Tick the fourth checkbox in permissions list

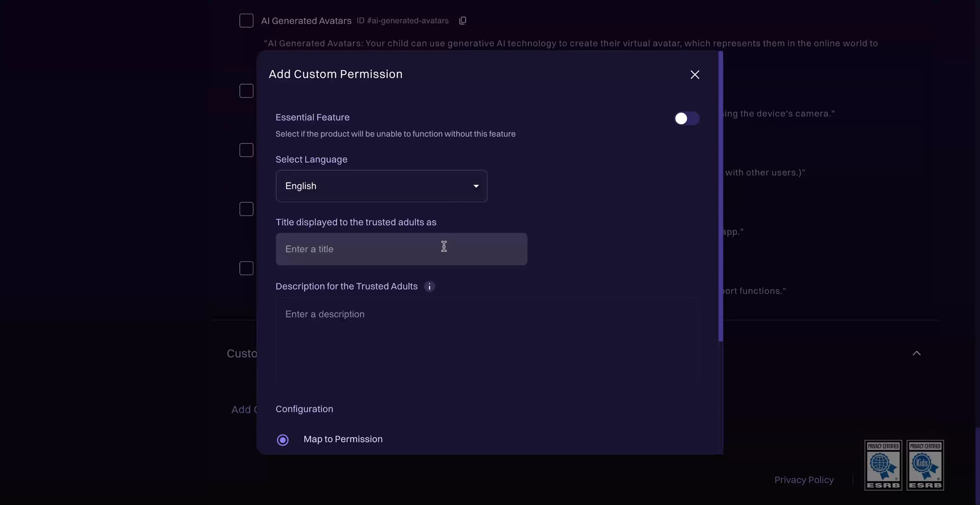tap(246, 209)
